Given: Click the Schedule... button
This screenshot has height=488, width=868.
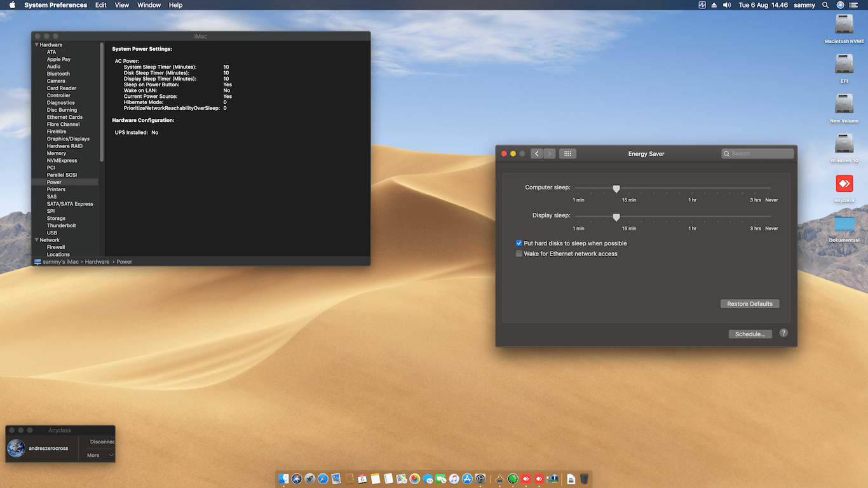Looking at the screenshot, I should coord(750,334).
